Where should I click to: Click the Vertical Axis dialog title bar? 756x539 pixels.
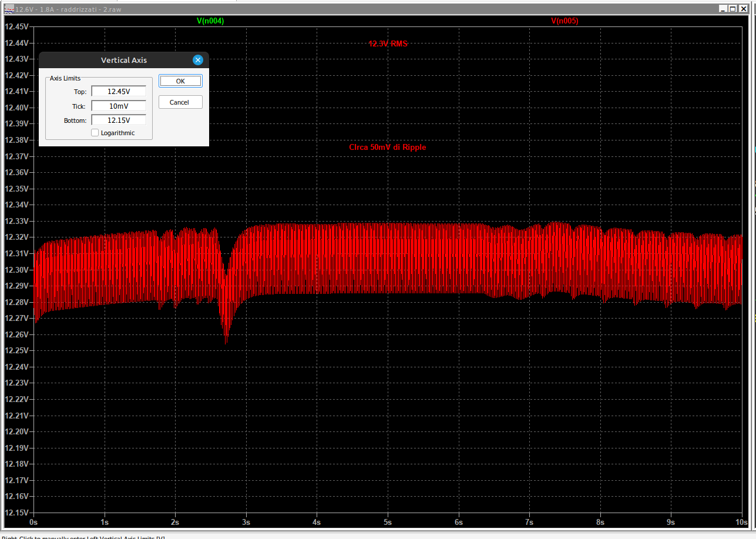coord(123,60)
